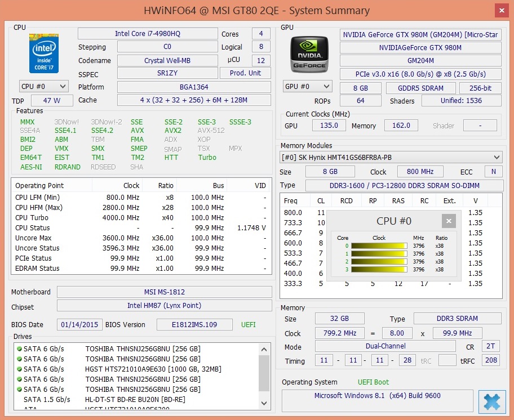
Task: Open the GPU #0 selector dropdown
Action: pyautogui.click(x=308, y=87)
